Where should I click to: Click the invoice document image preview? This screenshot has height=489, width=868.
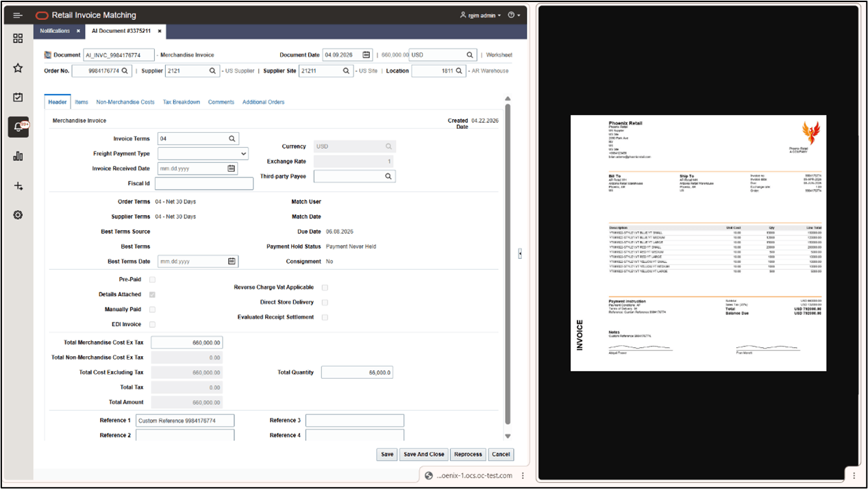698,243
